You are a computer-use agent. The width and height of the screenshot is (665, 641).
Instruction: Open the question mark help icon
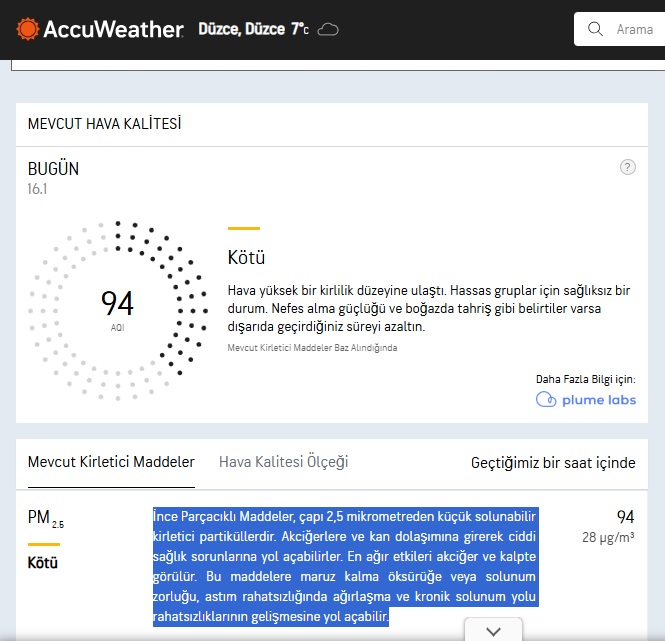[x=628, y=167]
